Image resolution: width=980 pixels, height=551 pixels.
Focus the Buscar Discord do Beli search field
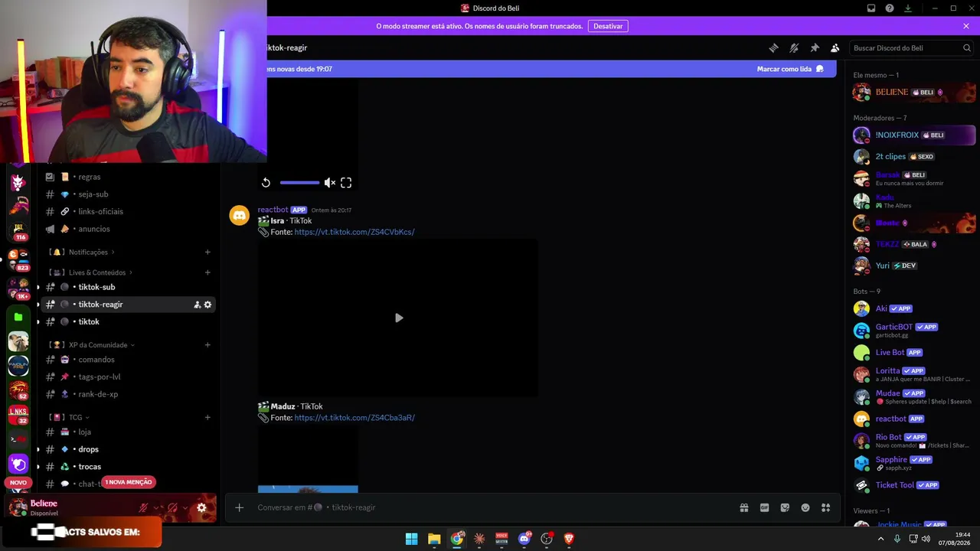point(912,47)
